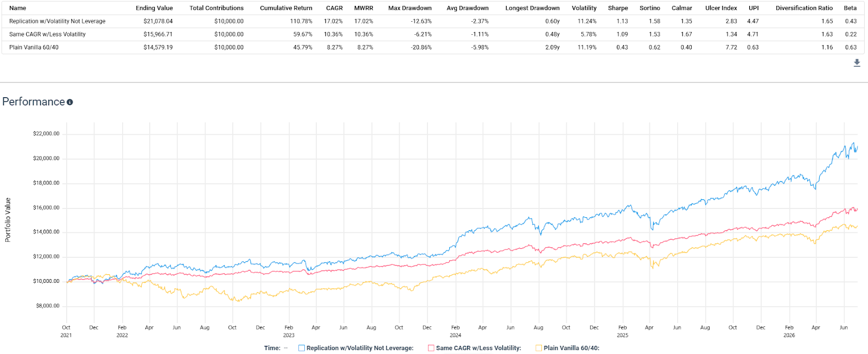Select the Same CAGR w/Less Volatility row name
The image size is (868, 354).
point(47,34)
